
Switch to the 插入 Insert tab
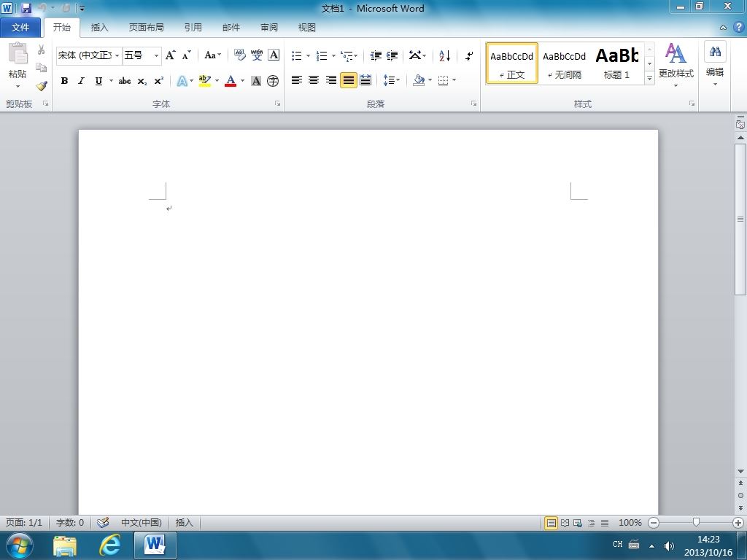click(x=99, y=28)
